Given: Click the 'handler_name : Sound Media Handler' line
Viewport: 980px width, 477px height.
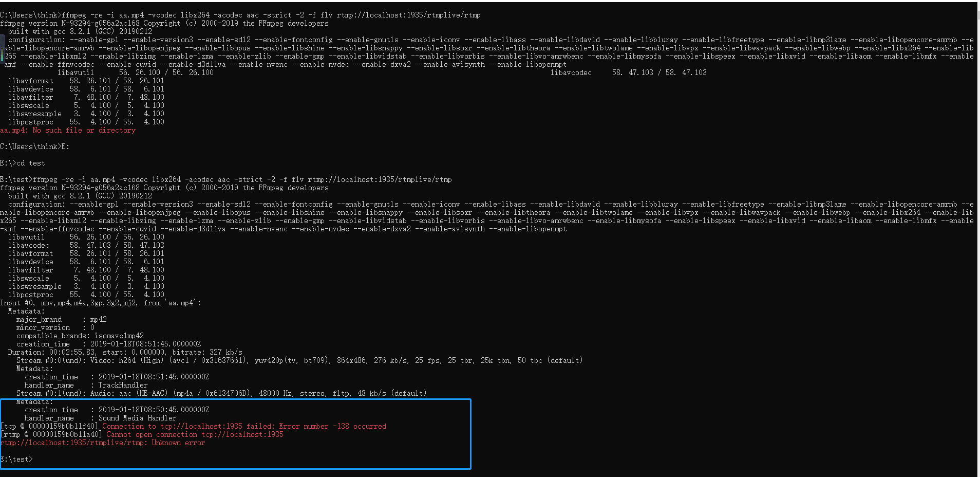Looking at the screenshot, I should (x=100, y=418).
